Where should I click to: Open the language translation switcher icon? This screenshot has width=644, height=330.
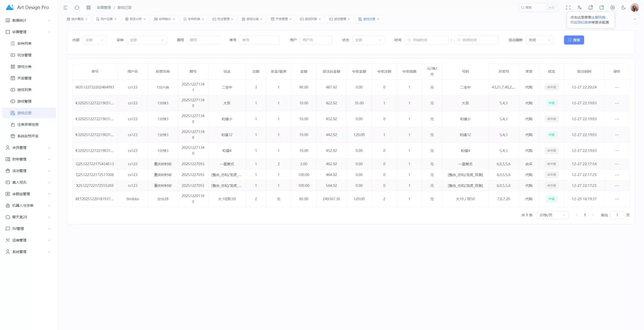(x=579, y=8)
